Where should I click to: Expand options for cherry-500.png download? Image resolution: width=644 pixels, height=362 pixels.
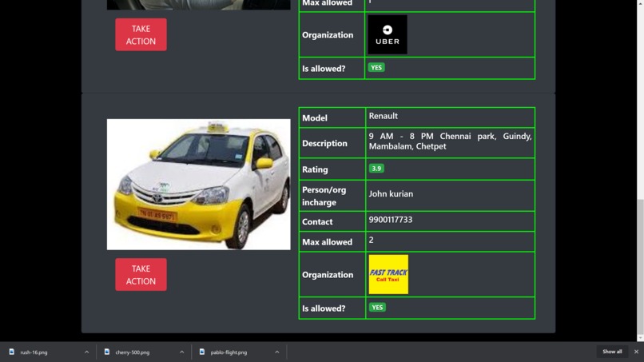pos(181,352)
